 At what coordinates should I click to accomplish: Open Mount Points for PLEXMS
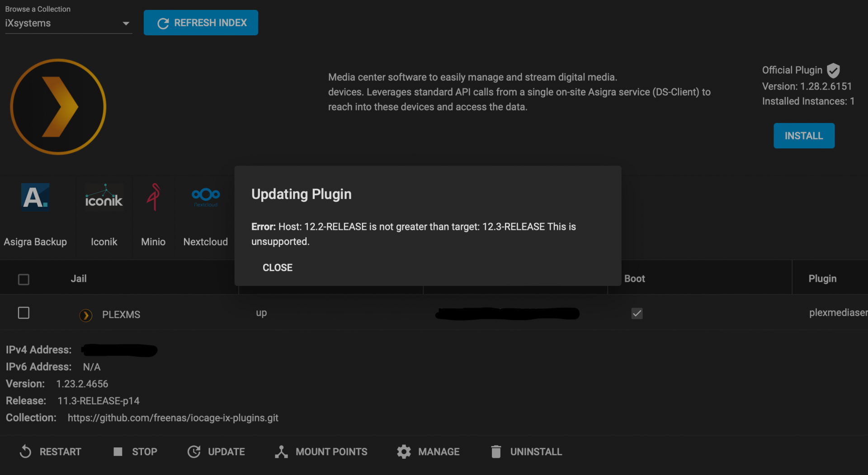coord(321,451)
